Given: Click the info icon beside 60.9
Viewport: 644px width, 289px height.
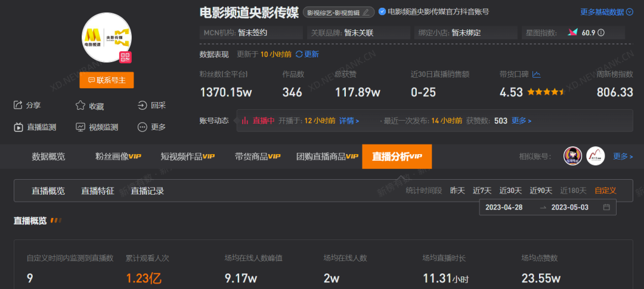Looking at the screenshot, I should point(601,33).
